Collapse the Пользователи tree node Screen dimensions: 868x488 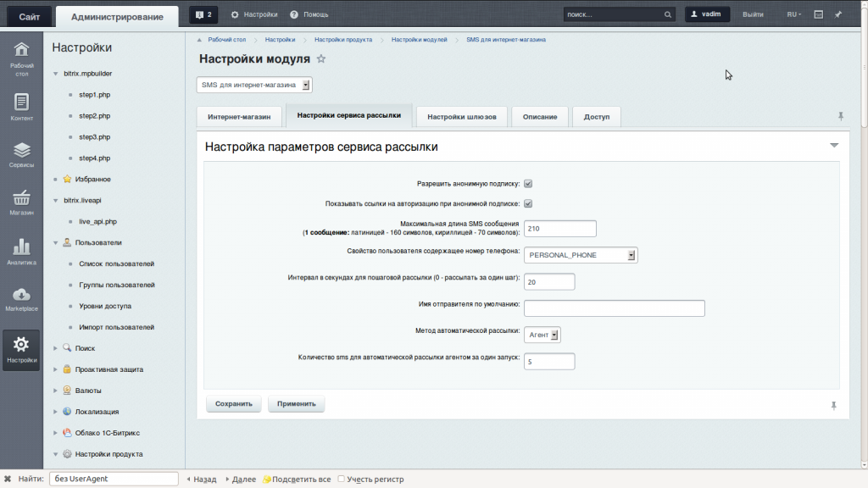pyautogui.click(x=55, y=243)
